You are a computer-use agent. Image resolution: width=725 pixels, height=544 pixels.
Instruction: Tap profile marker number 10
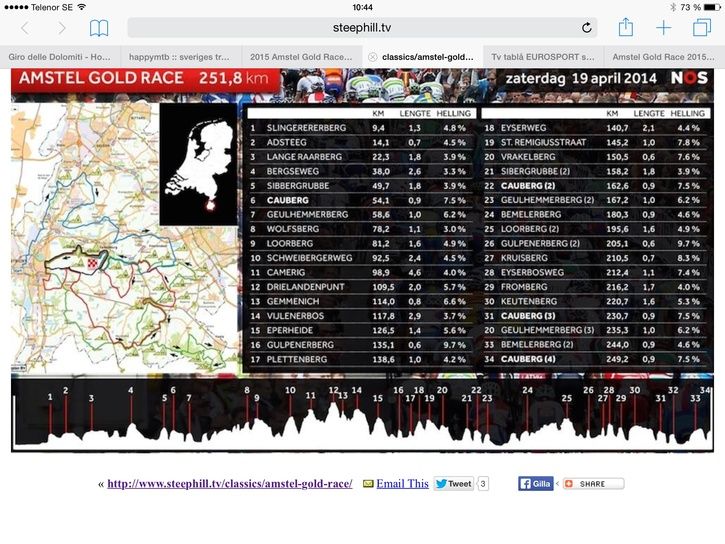(290, 390)
